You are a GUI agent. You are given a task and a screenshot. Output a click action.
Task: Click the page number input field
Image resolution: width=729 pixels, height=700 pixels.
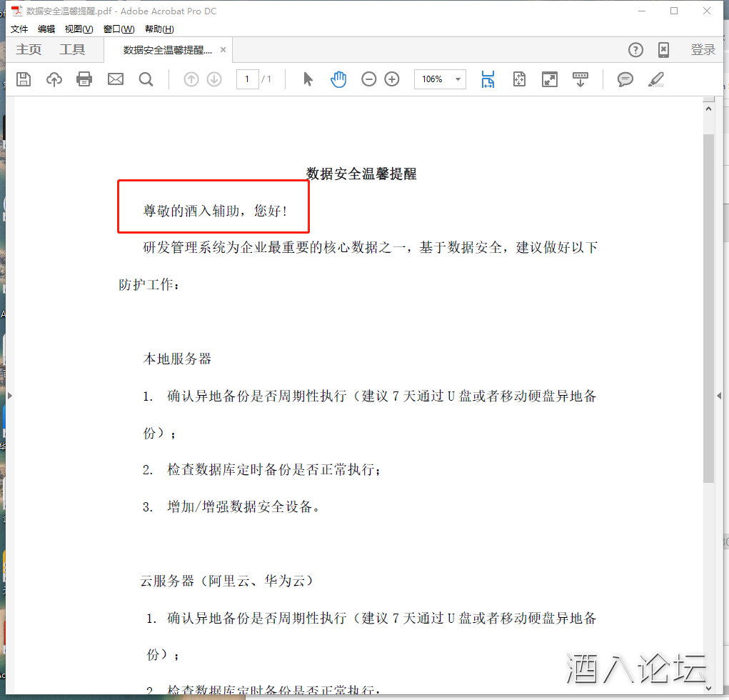pos(247,79)
